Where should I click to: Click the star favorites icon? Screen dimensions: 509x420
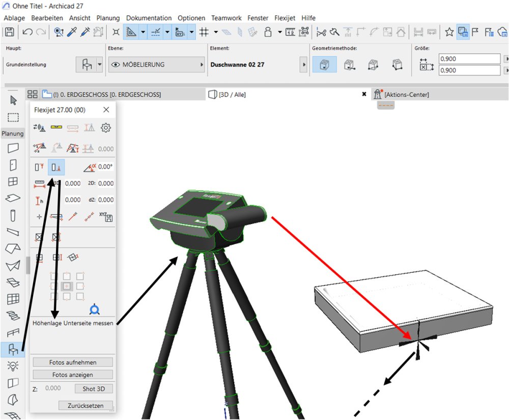point(449,32)
